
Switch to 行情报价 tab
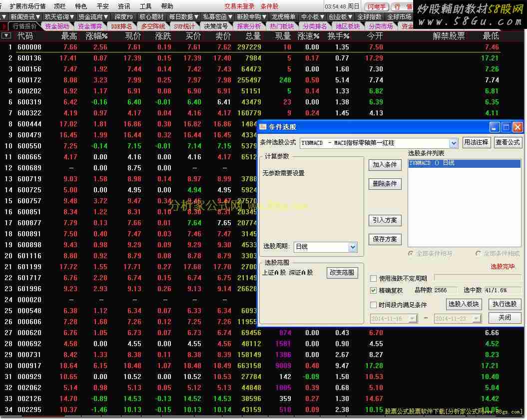[24, 26]
